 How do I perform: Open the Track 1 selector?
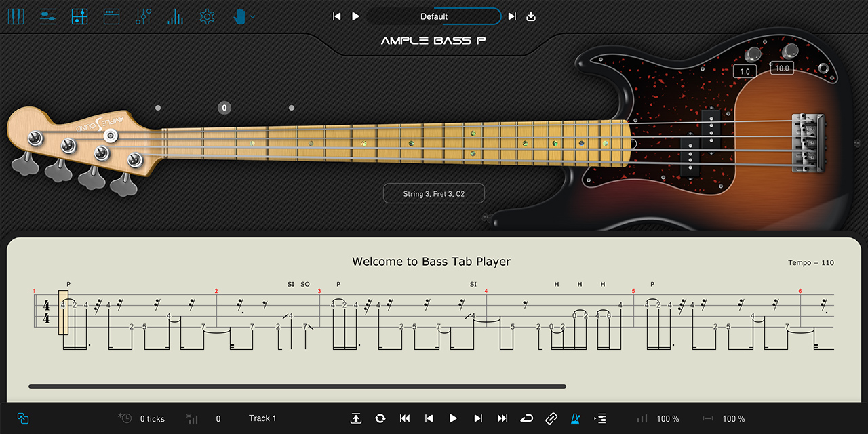point(262,418)
